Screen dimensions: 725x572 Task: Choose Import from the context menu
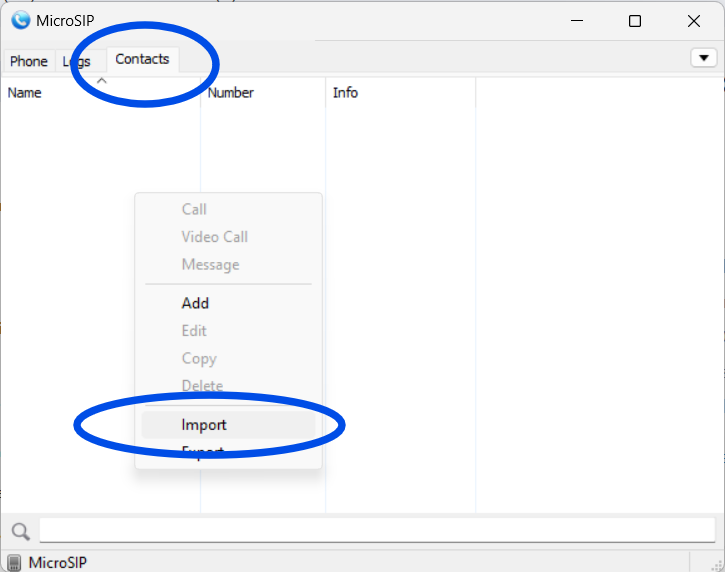click(x=228, y=425)
